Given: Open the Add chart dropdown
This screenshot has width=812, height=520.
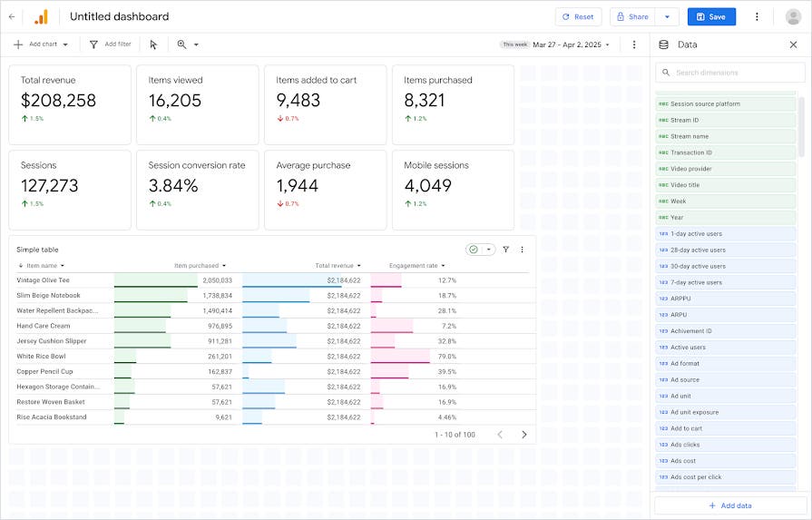Looking at the screenshot, I should (41, 44).
